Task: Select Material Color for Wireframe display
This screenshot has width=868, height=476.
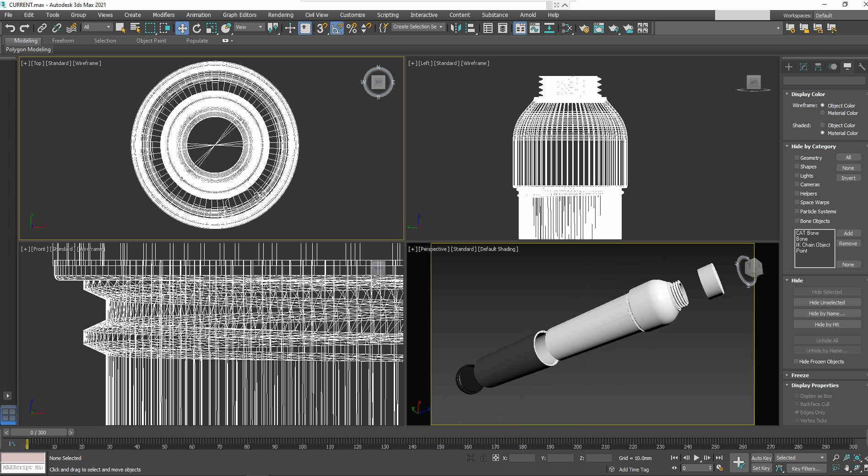Action: point(823,113)
